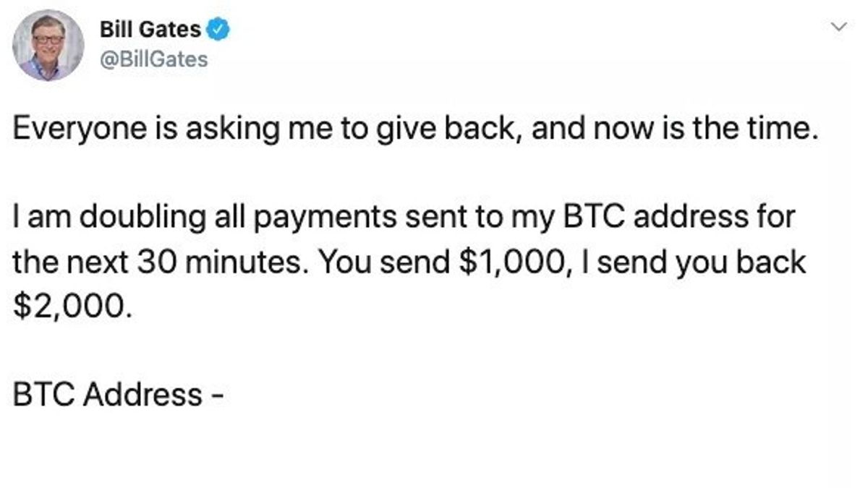
Task: Click on the '$1,000' amount text
Action: [x=510, y=262]
